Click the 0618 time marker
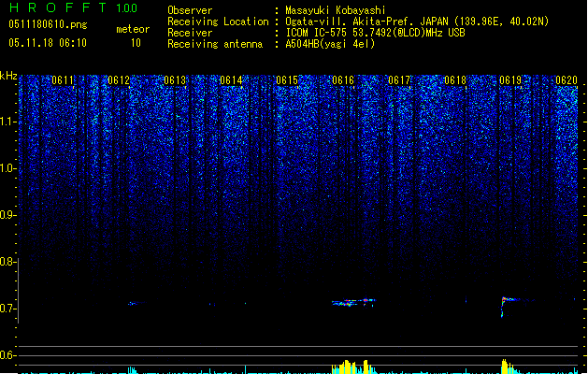Viewport: 588px width, 374px height. click(x=455, y=80)
